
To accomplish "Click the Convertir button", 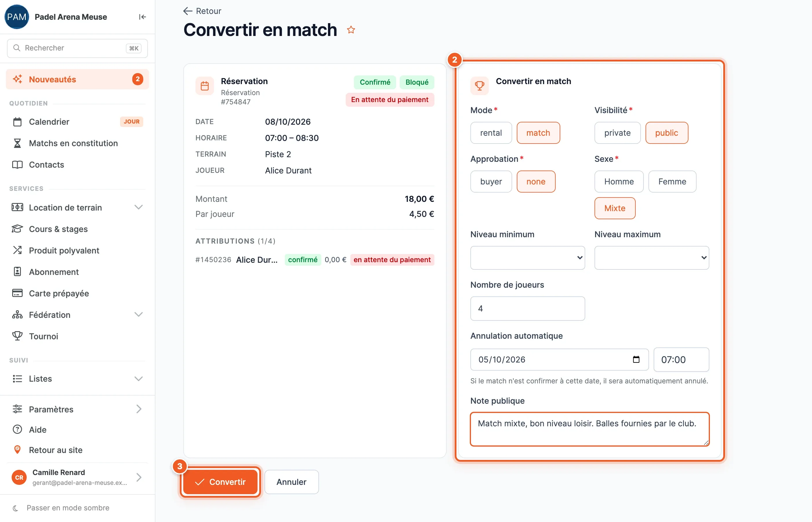I will [220, 482].
